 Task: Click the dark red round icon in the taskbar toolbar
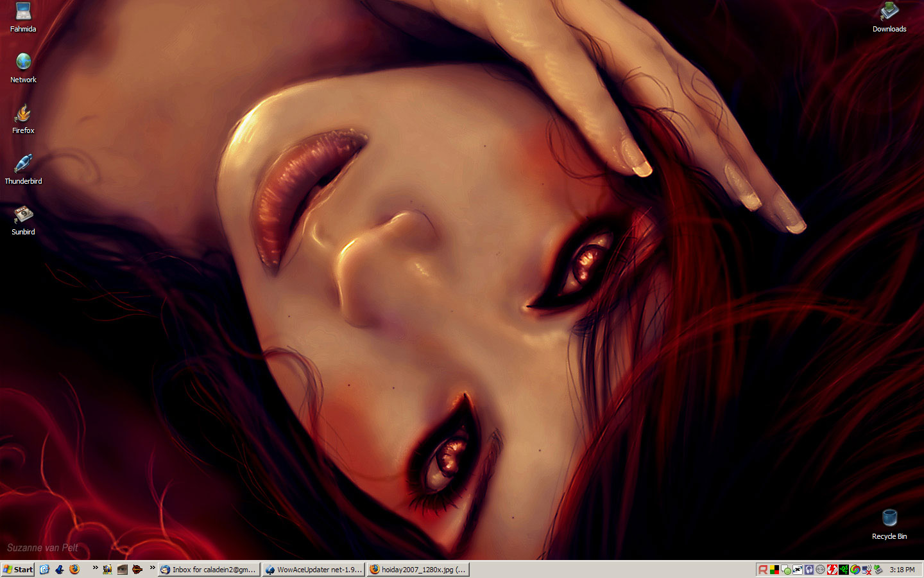click(137, 570)
